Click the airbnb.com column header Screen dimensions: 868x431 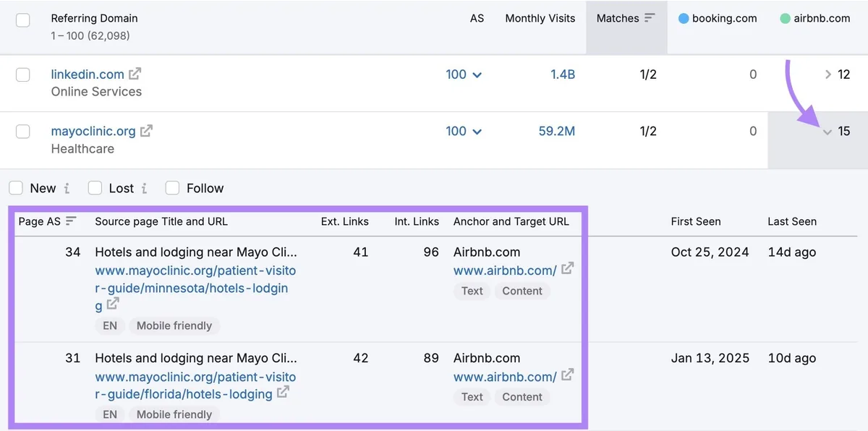[x=815, y=18]
